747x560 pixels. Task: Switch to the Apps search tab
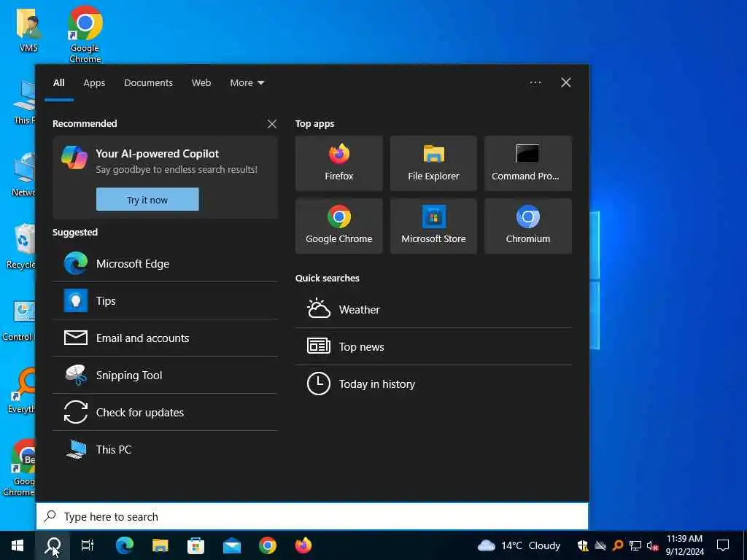click(x=94, y=83)
